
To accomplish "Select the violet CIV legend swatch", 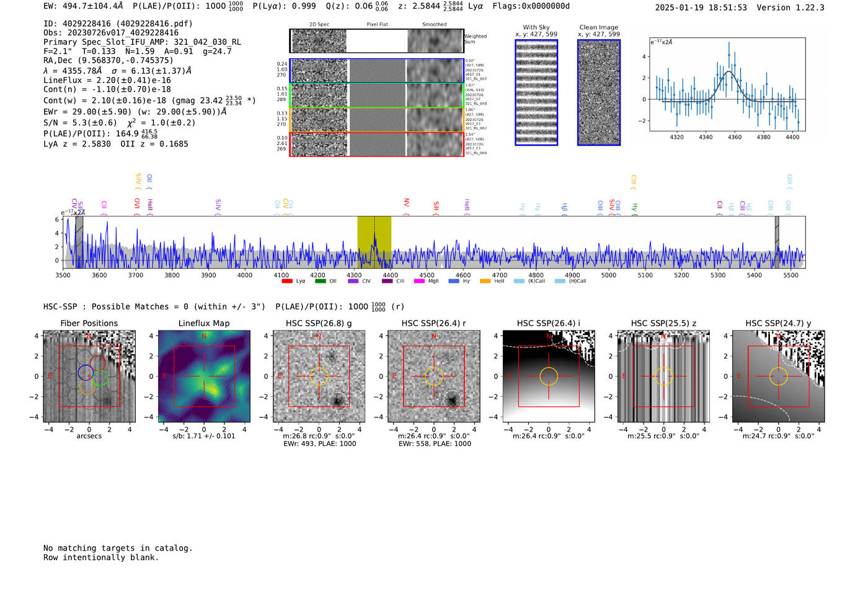I will 353,281.
